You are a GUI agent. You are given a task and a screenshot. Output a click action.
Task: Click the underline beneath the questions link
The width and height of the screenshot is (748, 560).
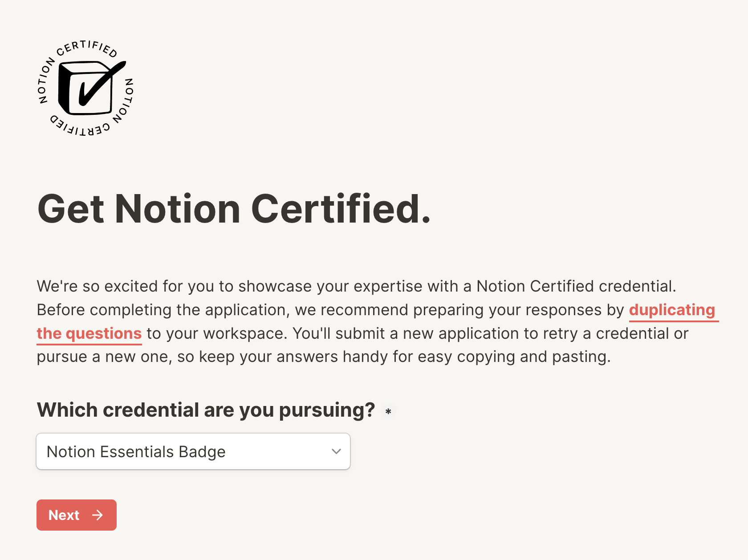point(89,344)
